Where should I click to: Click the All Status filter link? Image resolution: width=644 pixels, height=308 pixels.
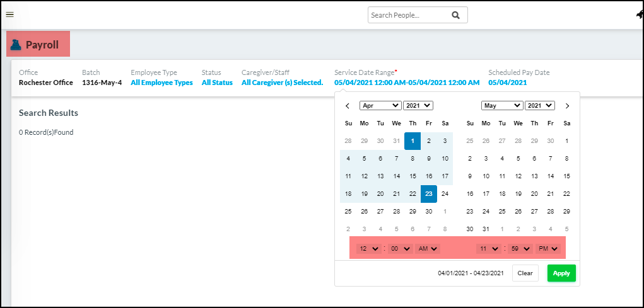[x=217, y=83]
